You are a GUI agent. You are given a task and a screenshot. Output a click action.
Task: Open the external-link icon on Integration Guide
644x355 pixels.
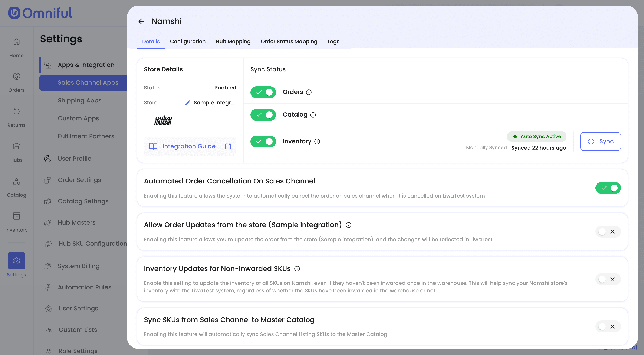coord(228,146)
